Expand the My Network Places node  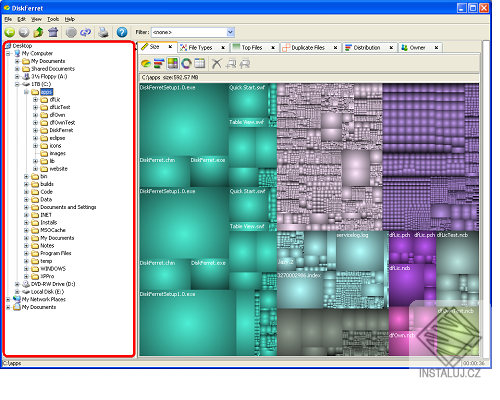[8, 299]
